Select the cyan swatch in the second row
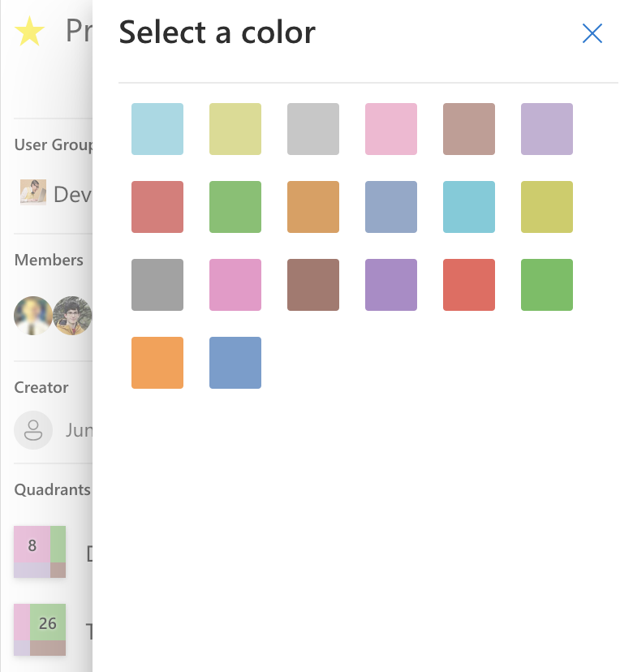 click(468, 207)
